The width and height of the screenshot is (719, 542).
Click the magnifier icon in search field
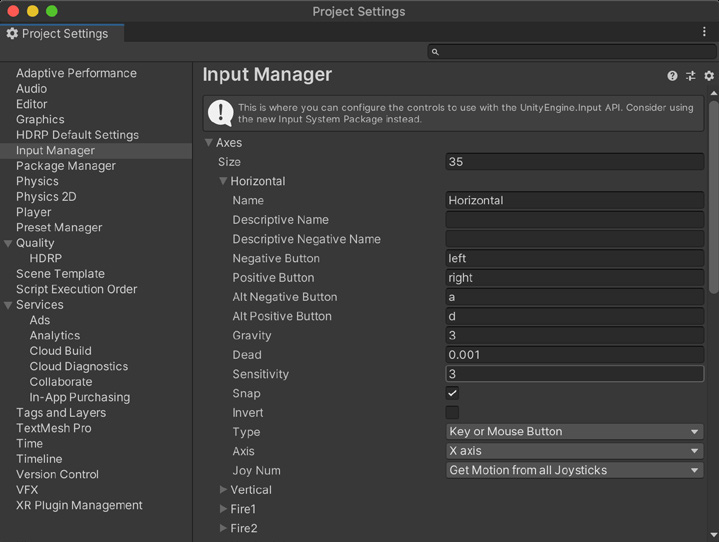coord(435,52)
